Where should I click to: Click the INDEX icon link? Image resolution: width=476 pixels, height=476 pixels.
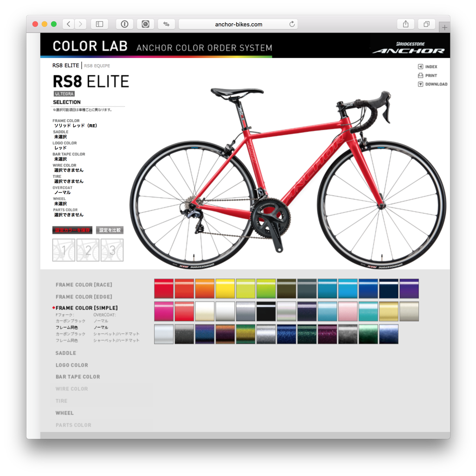(x=428, y=67)
